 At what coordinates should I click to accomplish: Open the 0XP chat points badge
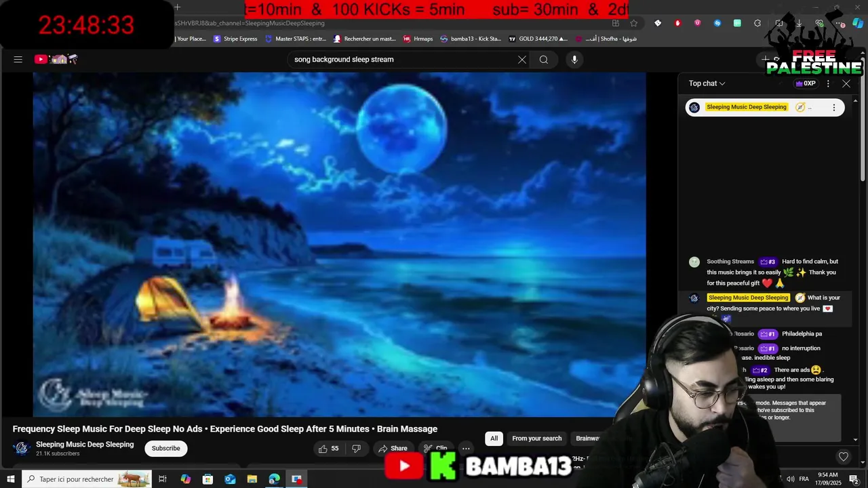pos(806,83)
